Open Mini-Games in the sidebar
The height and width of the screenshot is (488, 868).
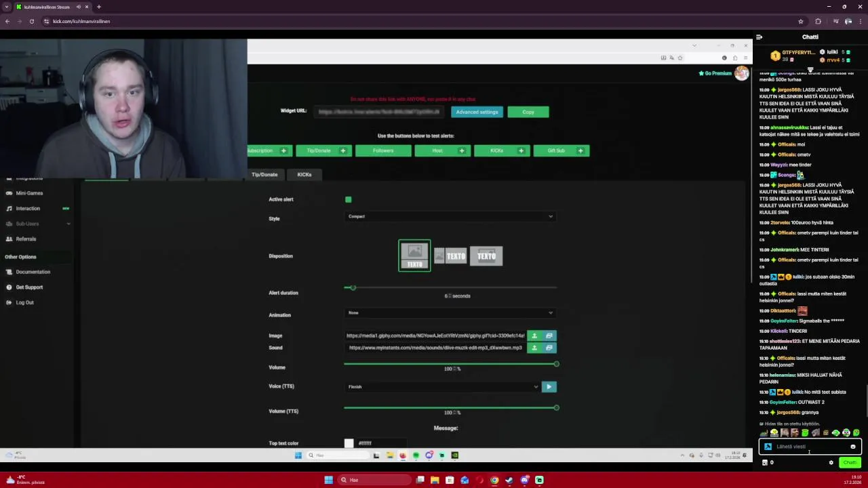click(29, 193)
